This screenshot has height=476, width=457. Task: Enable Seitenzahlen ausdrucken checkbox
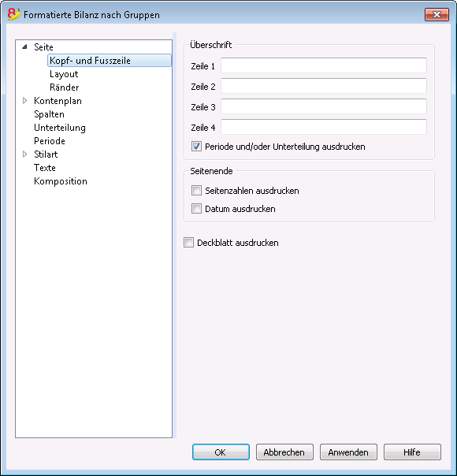196,191
